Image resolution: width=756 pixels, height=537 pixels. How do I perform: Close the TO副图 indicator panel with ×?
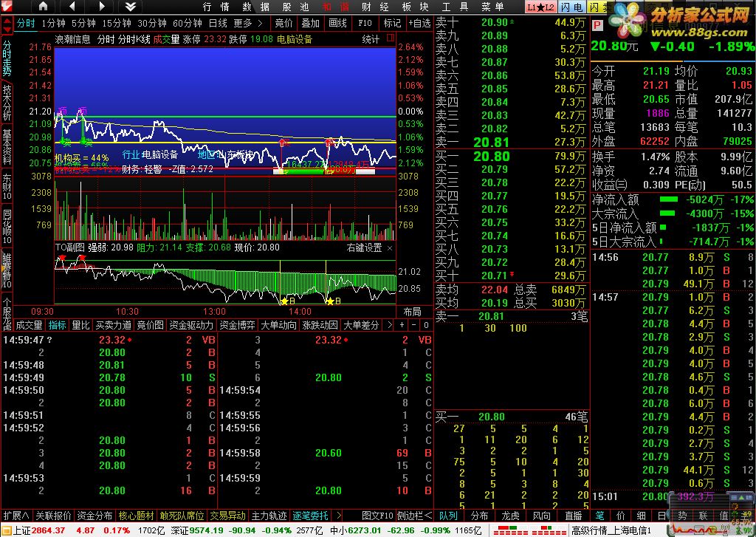point(390,248)
